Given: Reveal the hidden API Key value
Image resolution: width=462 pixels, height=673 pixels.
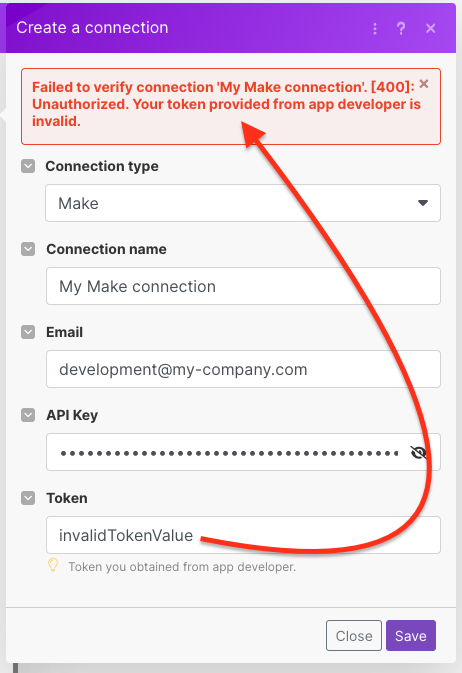Looking at the screenshot, I should 418,452.
